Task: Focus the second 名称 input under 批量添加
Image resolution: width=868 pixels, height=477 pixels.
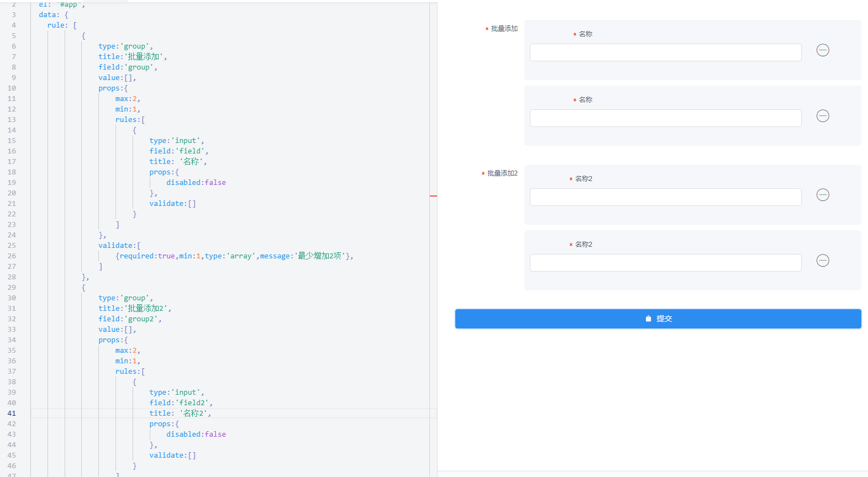Action: [665, 118]
